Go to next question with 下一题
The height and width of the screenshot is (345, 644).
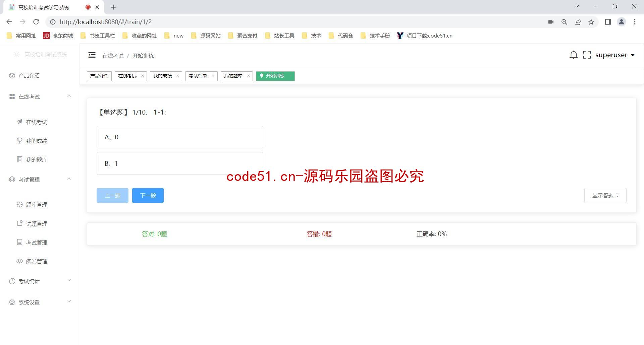[x=148, y=196]
